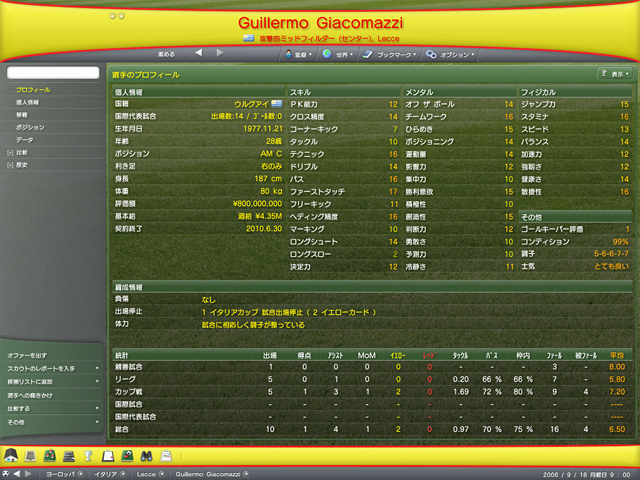The image size is (640, 480).
Task: Expand the 歴史 tree item in sidebar
Action: 10,165
